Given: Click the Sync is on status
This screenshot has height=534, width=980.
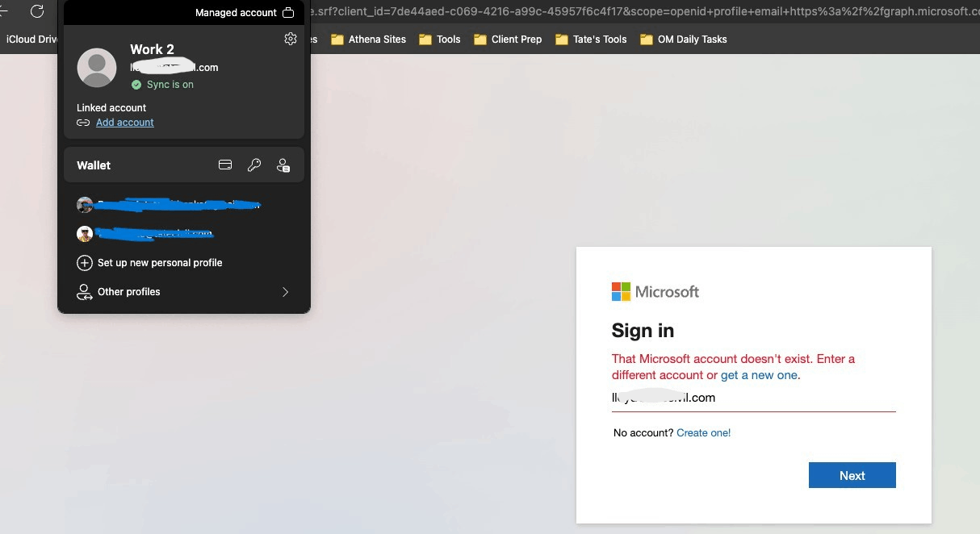Looking at the screenshot, I should point(161,84).
